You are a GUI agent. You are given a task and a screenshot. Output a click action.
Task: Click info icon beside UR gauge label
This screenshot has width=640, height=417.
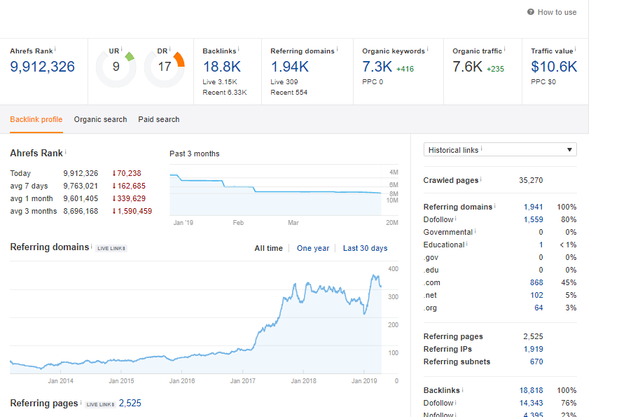click(x=121, y=49)
